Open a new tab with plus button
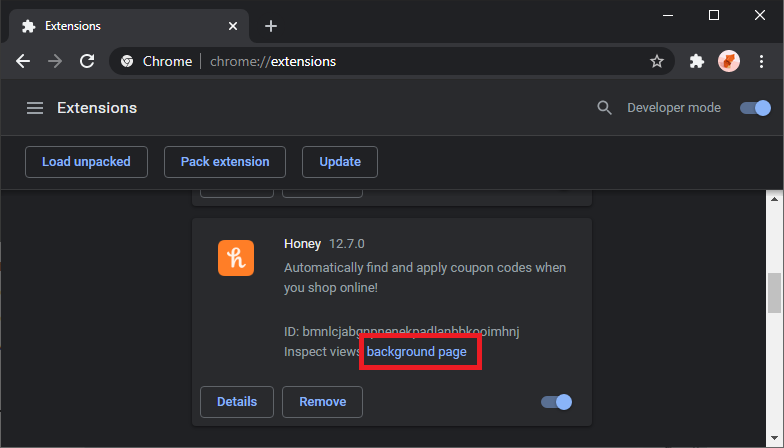Image resolution: width=784 pixels, height=448 pixels. pyautogui.click(x=270, y=26)
